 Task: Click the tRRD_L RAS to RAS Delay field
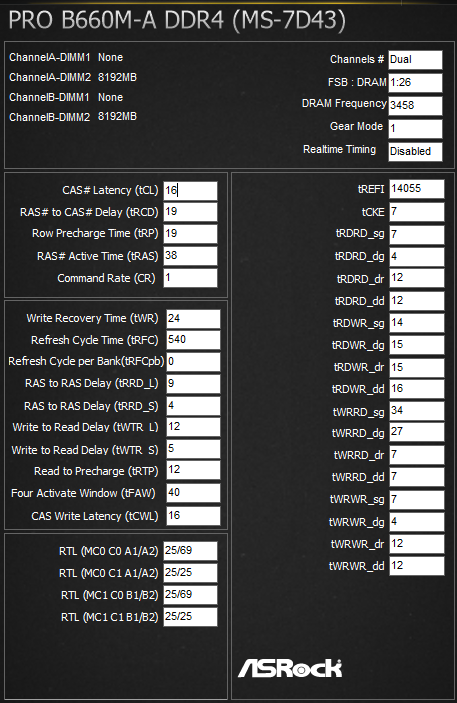[193, 384]
